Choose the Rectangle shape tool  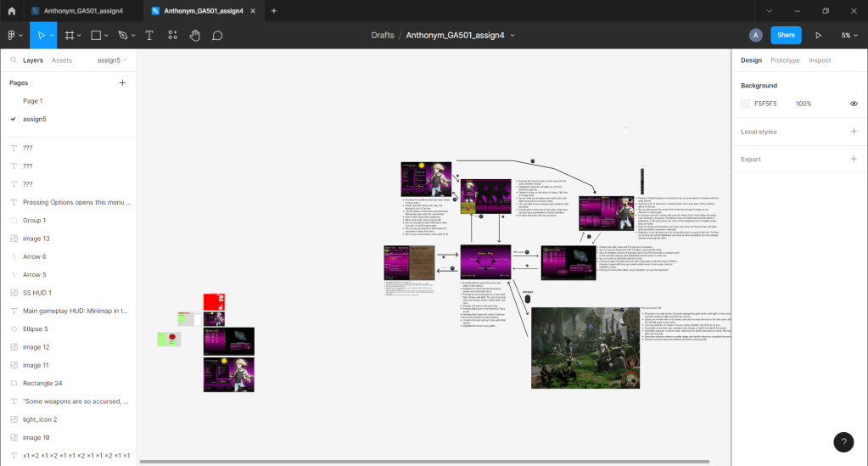tap(97, 36)
